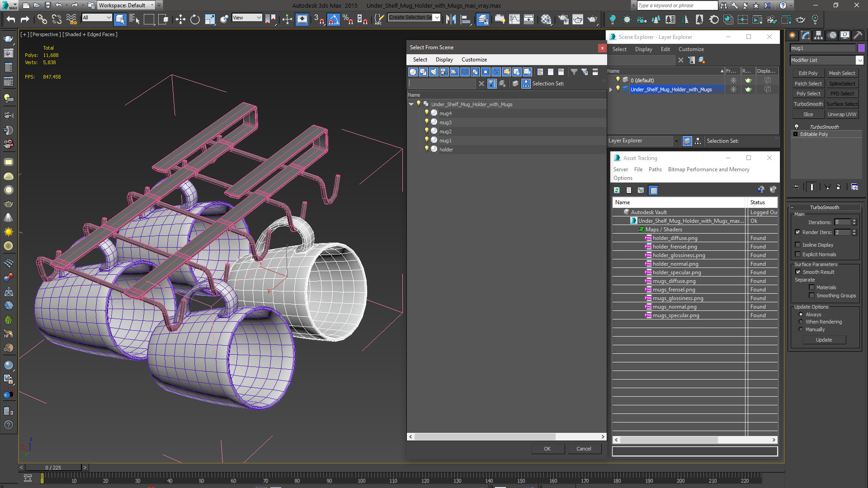Viewport: 868px width, 488px height.
Task: Select the Rotate transform tool
Action: point(195,19)
